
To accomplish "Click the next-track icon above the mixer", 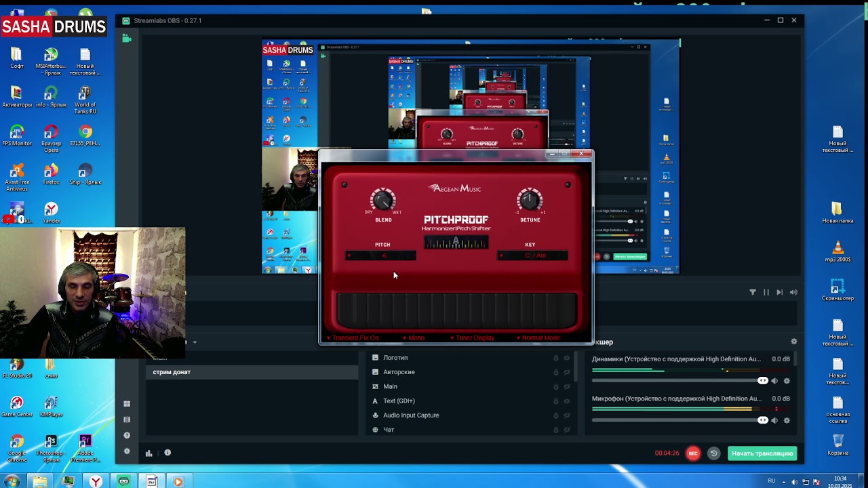I will 780,292.
